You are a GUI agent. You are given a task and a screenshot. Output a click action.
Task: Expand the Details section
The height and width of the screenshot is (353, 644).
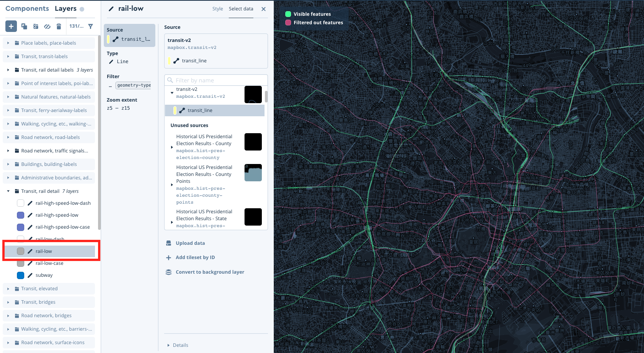click(x=178, y=345)
